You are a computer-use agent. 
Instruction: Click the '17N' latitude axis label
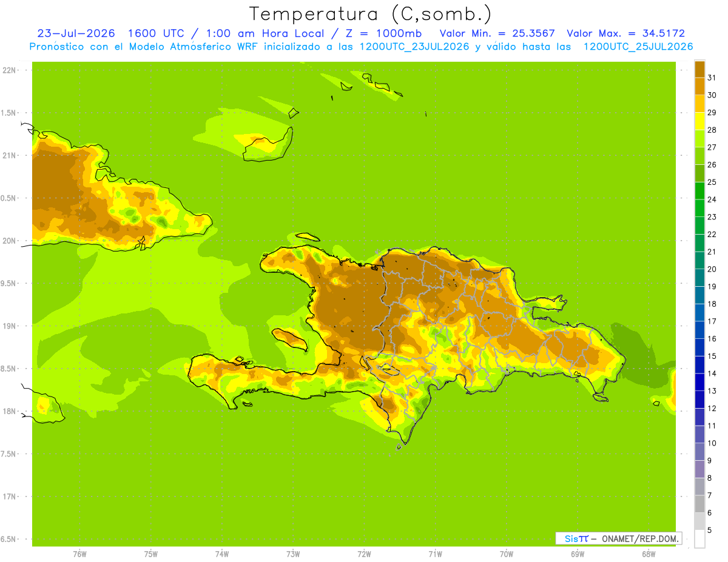click(x=8, y=497)
